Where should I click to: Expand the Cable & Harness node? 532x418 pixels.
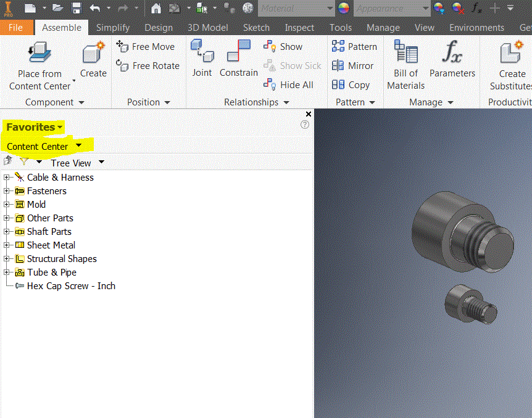(x=6, y=177)
